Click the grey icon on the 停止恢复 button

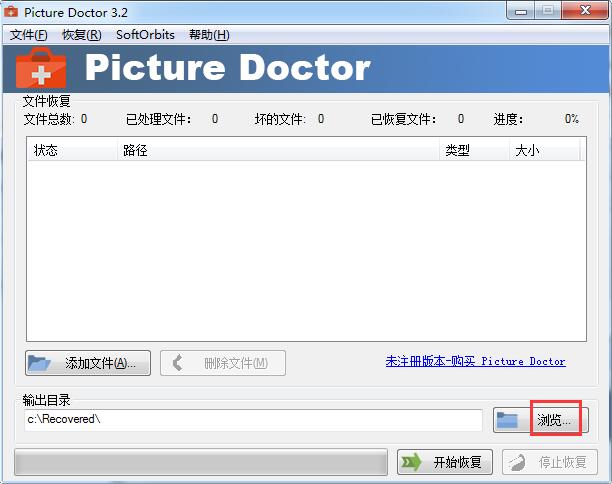(517, 463)
